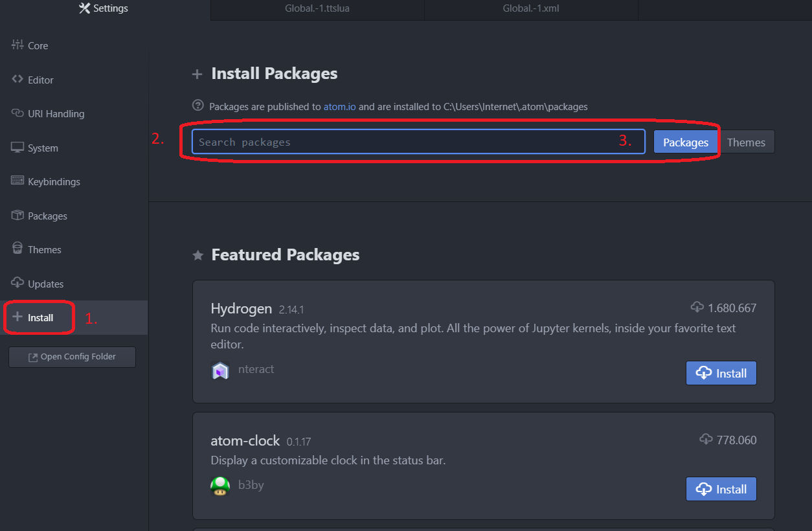Open the nteract author name link
This screenshot has height=531, width=812.
tap(256, 369)
